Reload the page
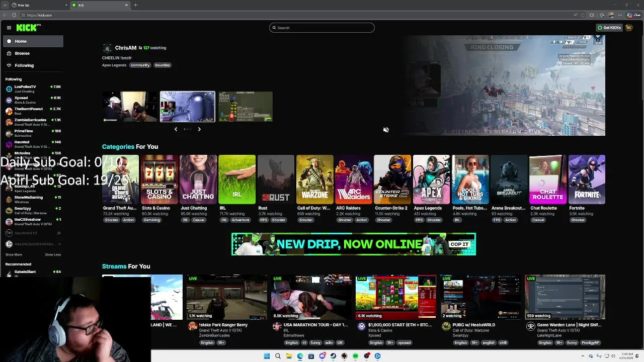The width and height of the screenshot is (644, 362). (x=14, y=15)
